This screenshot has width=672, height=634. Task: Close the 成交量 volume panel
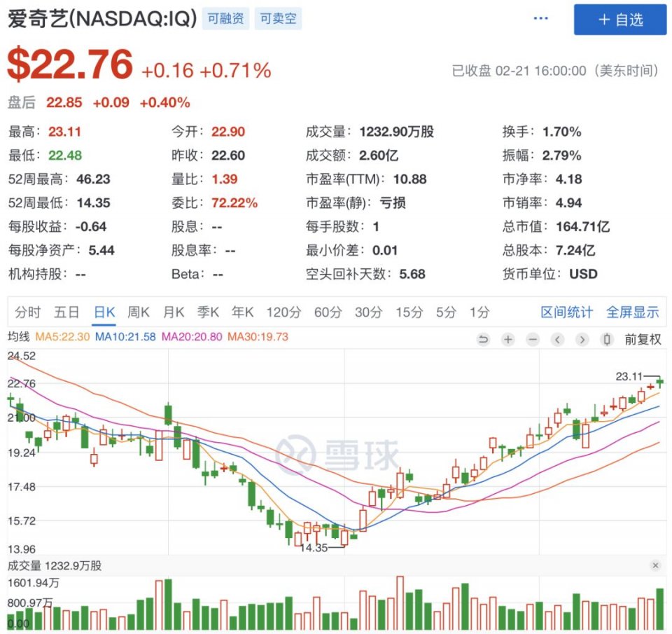click(655, 565)
